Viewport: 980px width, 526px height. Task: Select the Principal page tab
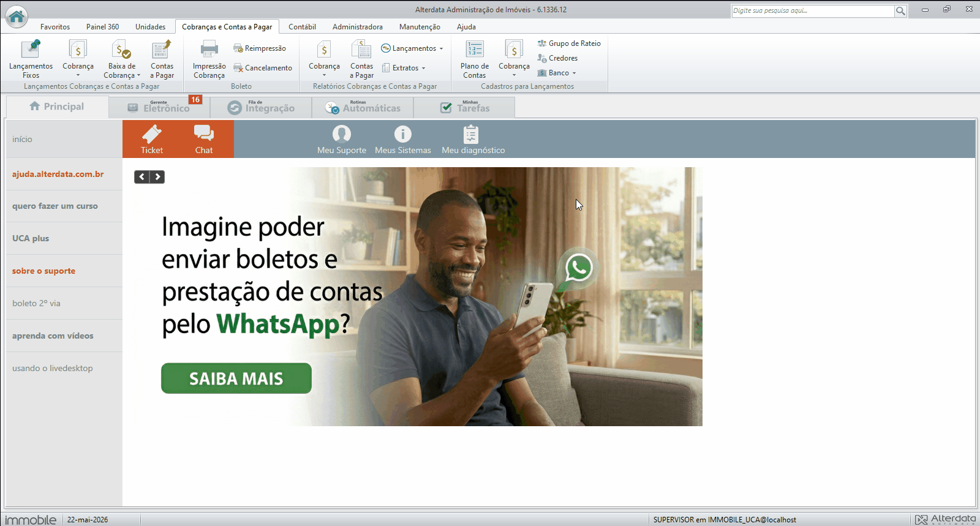click(57, 107)
